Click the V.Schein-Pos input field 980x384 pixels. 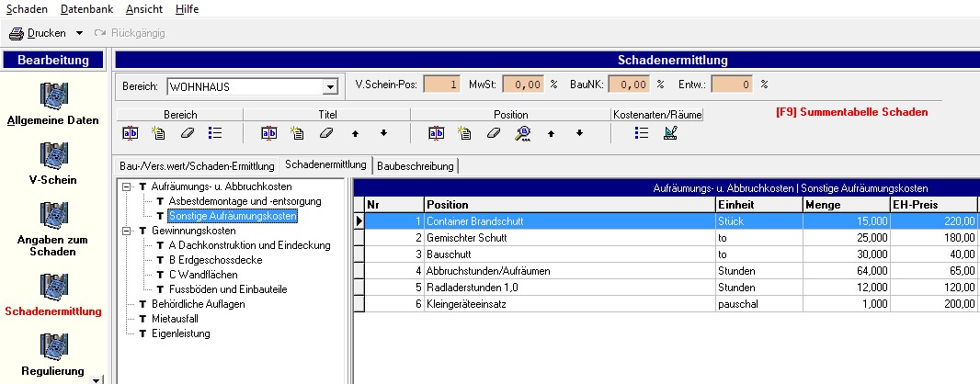(442, 85)
